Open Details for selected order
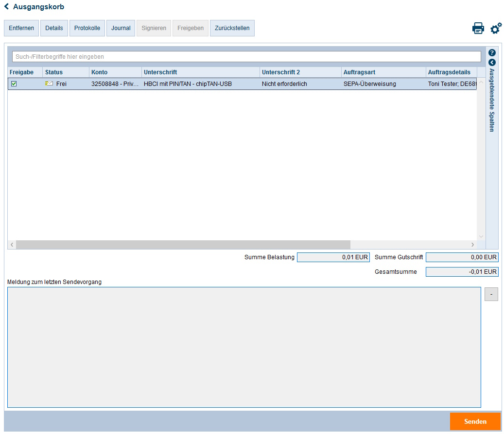Screen dimensions: 504x434 tap(54, 28)
